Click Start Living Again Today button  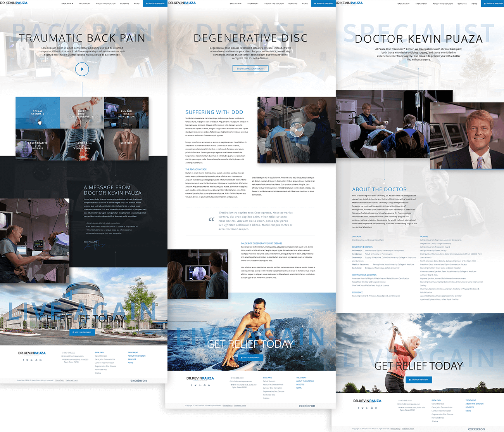(x=250, y=69)
